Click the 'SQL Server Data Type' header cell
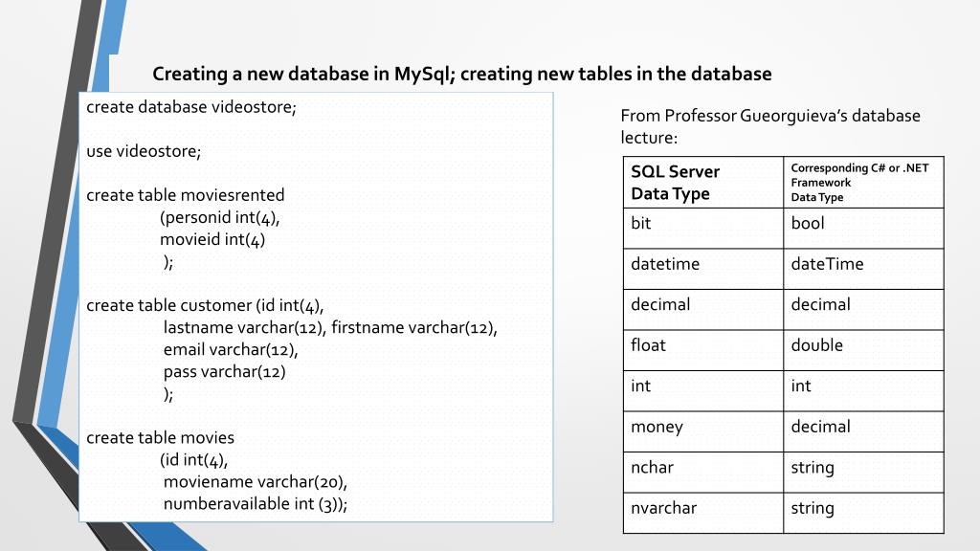The height and width of the screenshot is (551, 980). click(703, 183)
